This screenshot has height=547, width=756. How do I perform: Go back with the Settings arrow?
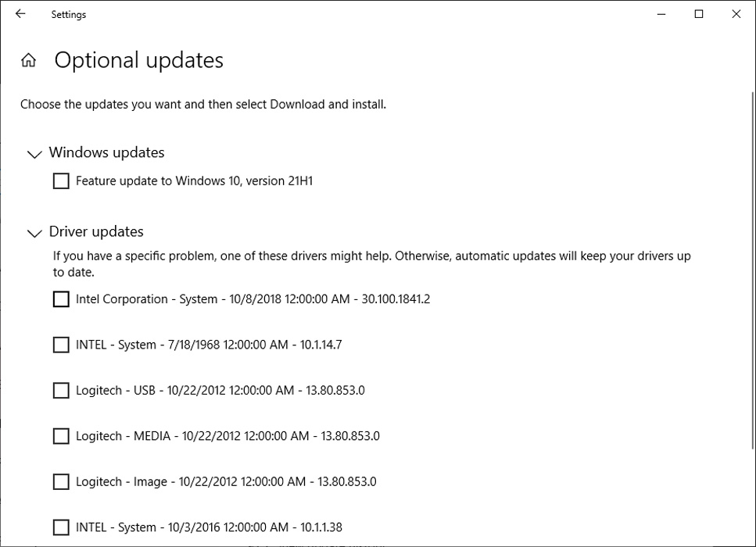pyautogui.click(x=20, y=14)
